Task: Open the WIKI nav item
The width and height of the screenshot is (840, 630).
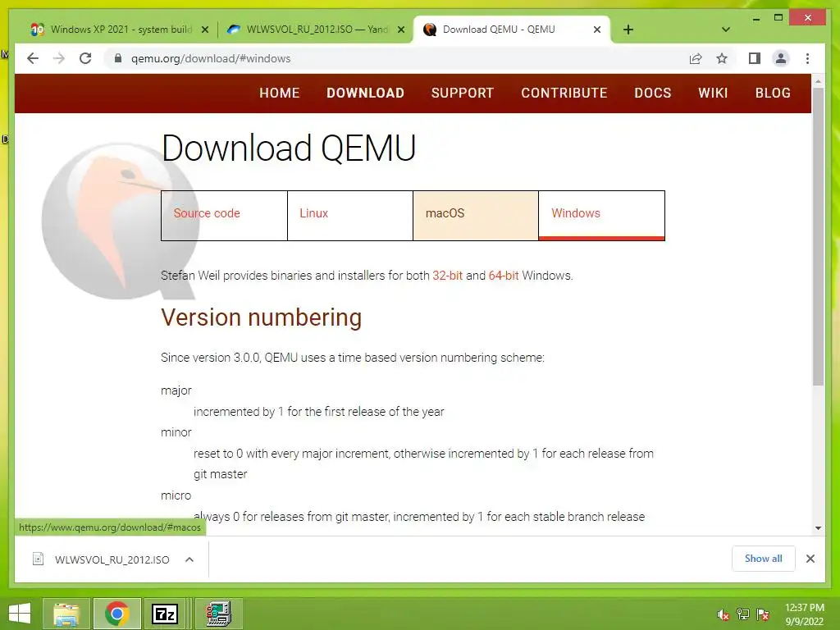Action: (713, 93)
